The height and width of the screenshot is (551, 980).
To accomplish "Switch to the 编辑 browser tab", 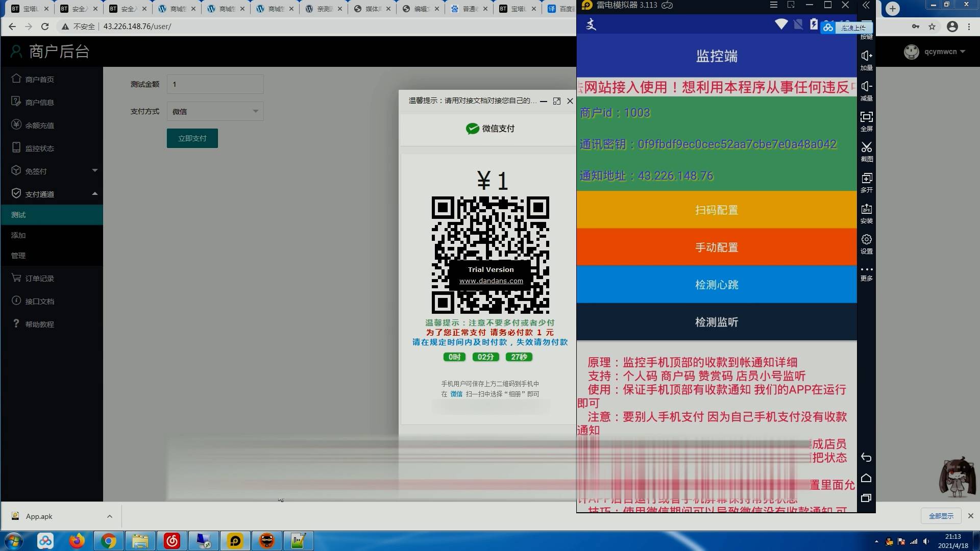I will 421,9.
